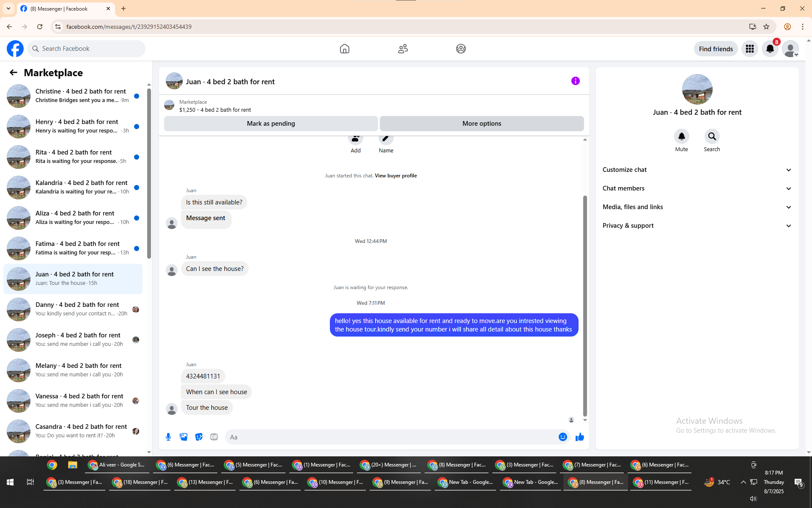The height and width of the screenshot is (508, 812).
Task: Install app icon in the address bar
Action: pyautogui.click(x=753, y=27)
